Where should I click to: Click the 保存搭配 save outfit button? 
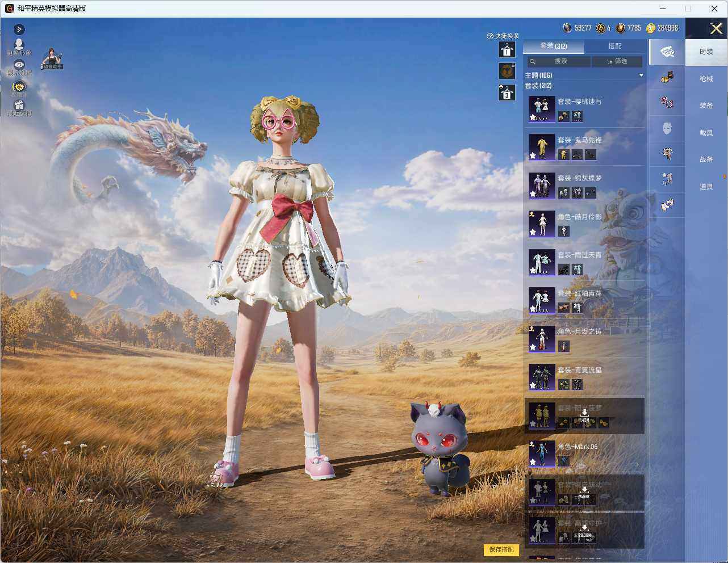pyautogui.click(x=501, y=549)
